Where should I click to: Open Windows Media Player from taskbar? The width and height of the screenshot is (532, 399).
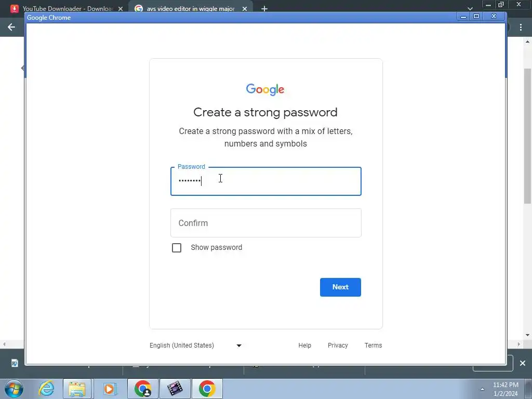(109, 389)
